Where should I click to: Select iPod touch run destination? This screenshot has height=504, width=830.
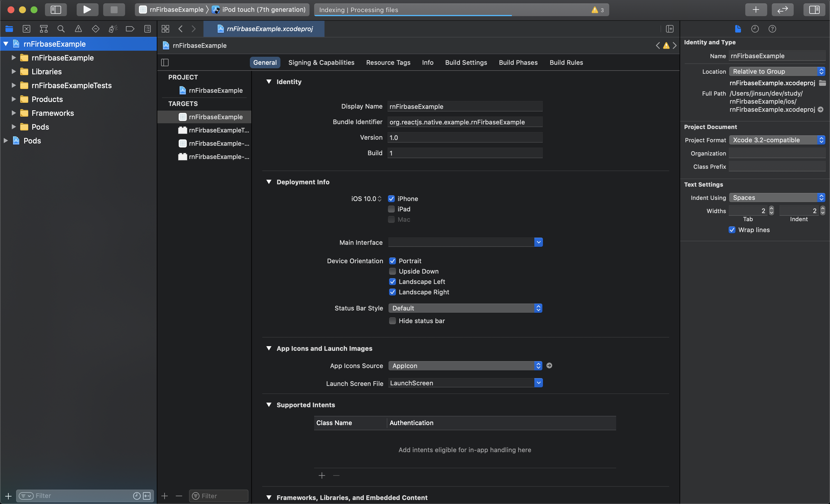point(259,10)
